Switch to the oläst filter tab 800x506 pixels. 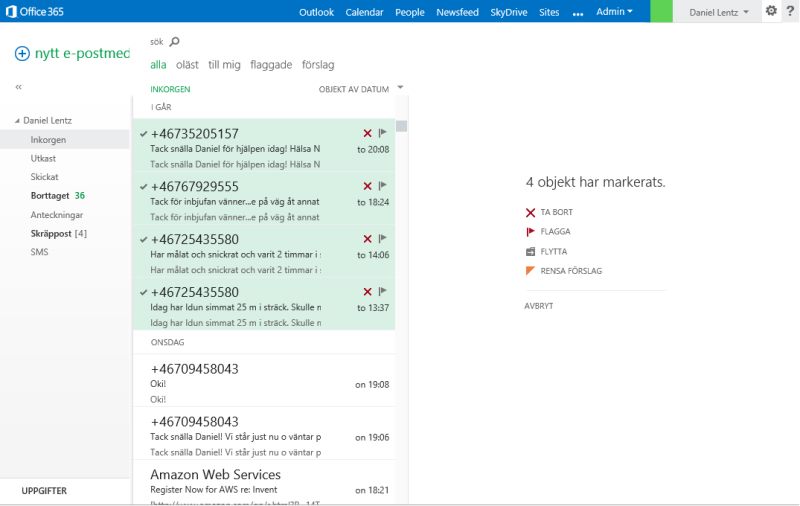click(187, 65)
